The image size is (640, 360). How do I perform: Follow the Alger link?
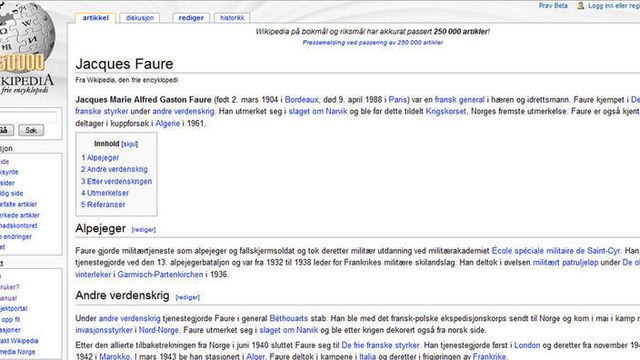pos(256,356)
